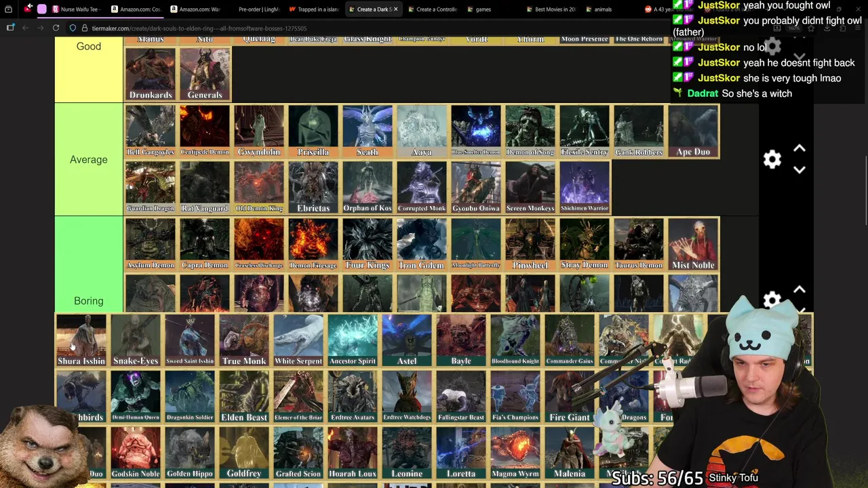The image size is (868, 488).
Task: Pick the Astel unranked tile
Action: pyautogui.click(x=407, y=340)
